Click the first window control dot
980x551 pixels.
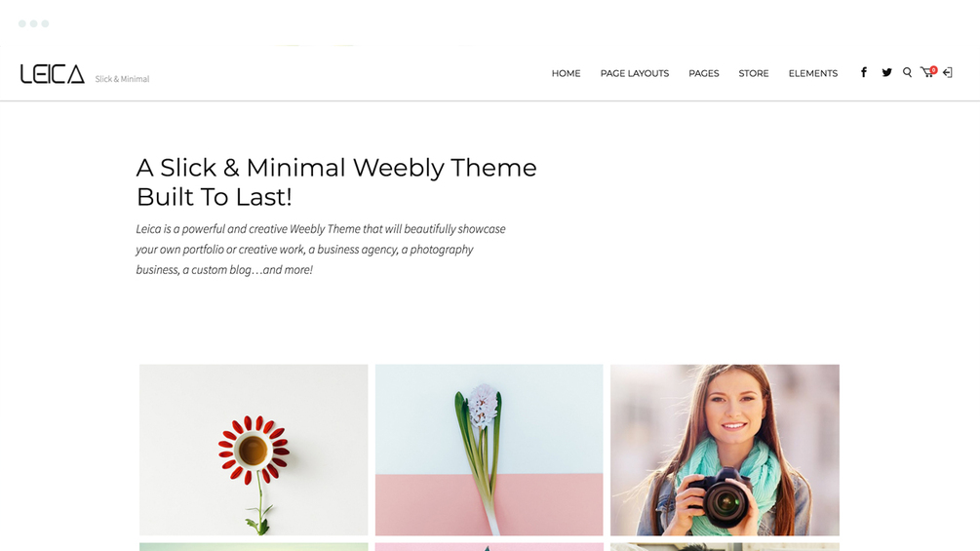[x=21, y=23]
